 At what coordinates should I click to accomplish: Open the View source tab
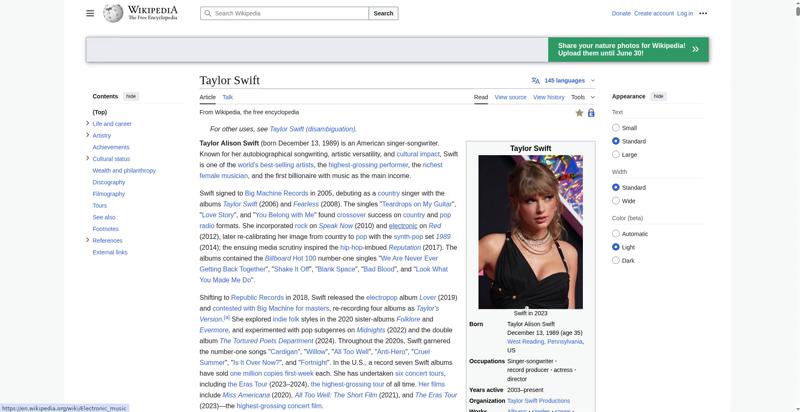tap(510, 97)
